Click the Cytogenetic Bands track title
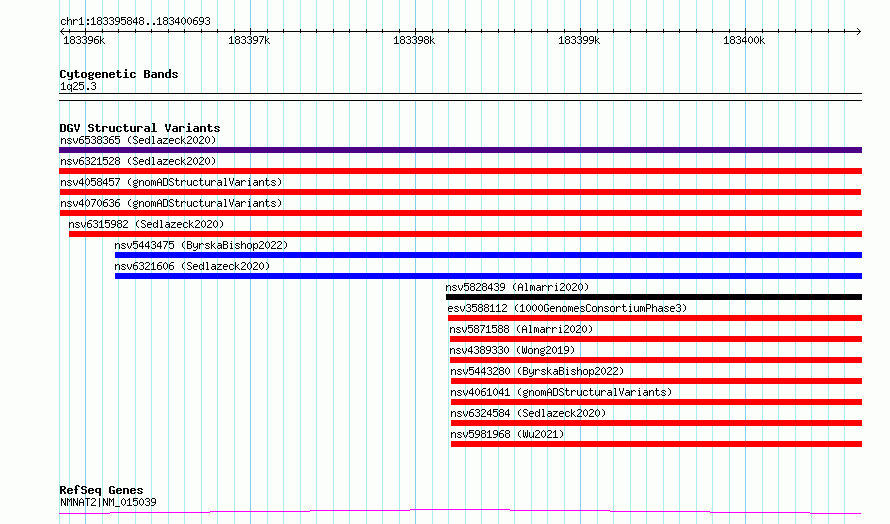890x524 pixels. click(x=119, y=74)
